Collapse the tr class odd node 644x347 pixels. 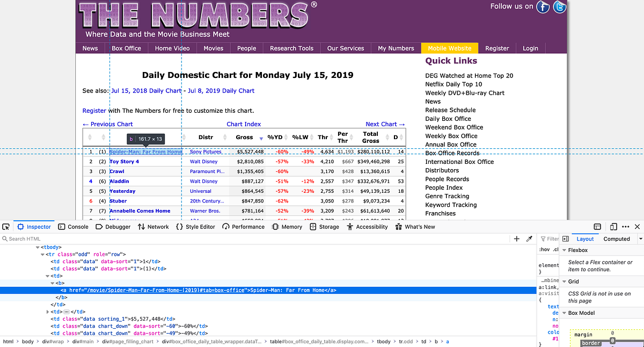click(x=43, y=254)
